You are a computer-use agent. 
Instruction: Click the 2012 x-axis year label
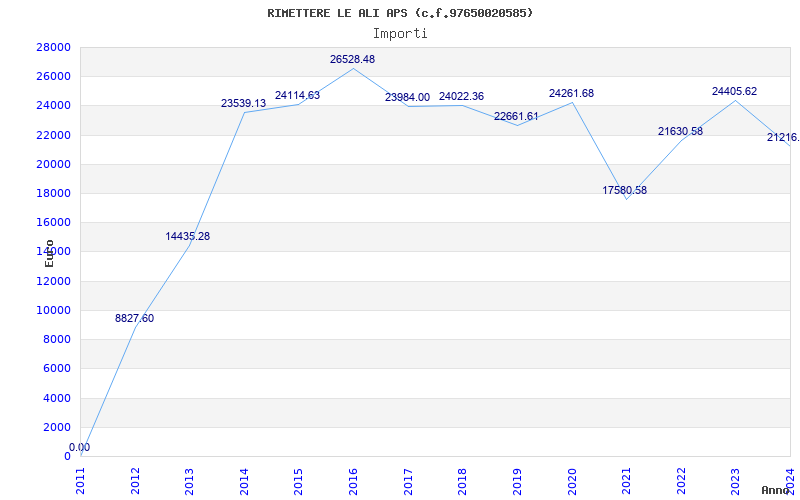click(x=135, y=482)
